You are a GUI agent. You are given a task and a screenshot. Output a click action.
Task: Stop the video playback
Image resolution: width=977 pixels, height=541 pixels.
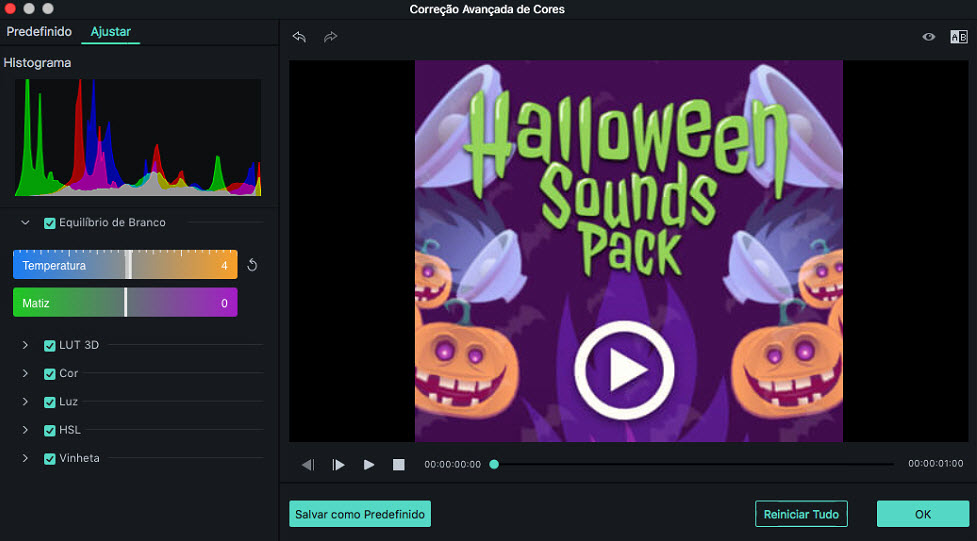(x=399, y=464)
